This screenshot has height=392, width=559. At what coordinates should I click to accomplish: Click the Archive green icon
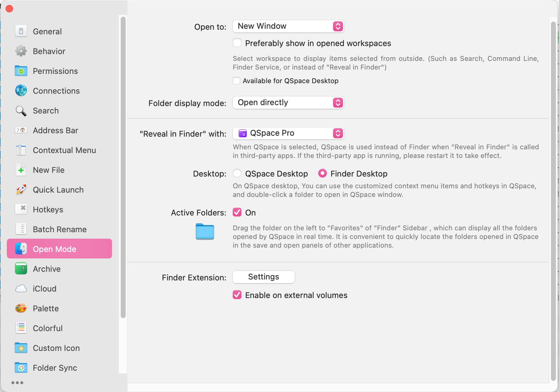click(x=21, y=269)
